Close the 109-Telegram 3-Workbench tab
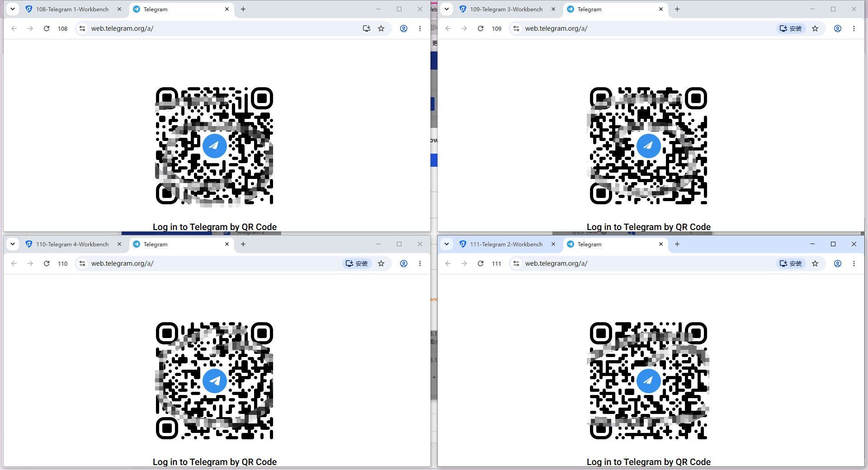868x470 pixels. tap(553, 9)
